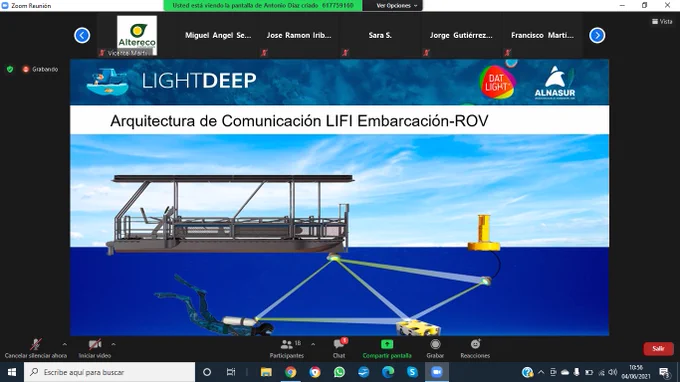Open Windows Start menu
This screenshot has height=382, width=680.
click(12, 372)
